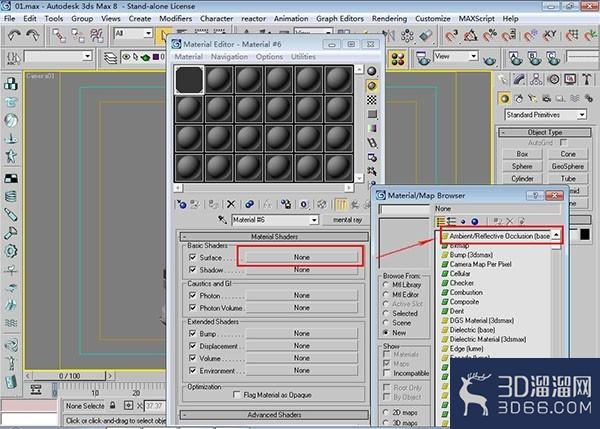Select Scene radio button in Browse From
The image size is (600, 429).
(386, 323)
